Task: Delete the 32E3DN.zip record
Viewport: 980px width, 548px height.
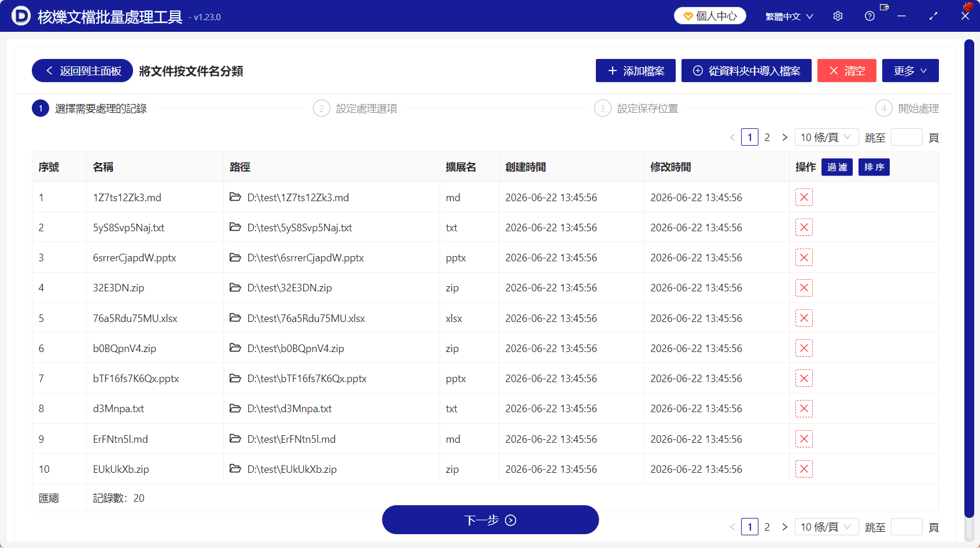Action: pyautogui.click(x=804, y=288)
